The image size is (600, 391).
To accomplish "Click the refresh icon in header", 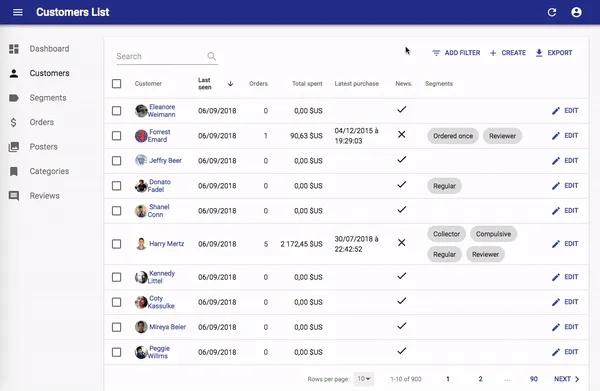I will tap(552, 12).
